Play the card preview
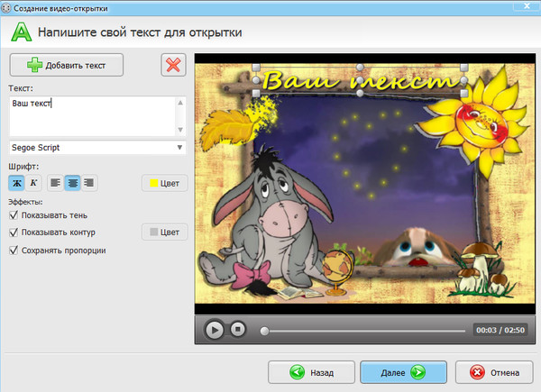541x392 pixels. coord(215,330)
